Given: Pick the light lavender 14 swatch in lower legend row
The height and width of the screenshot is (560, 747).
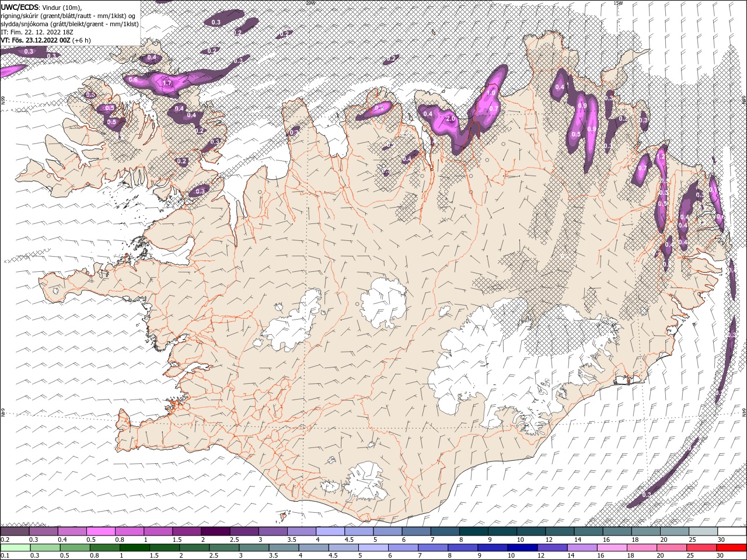Looking at the screenshot, I should (582, 548).
